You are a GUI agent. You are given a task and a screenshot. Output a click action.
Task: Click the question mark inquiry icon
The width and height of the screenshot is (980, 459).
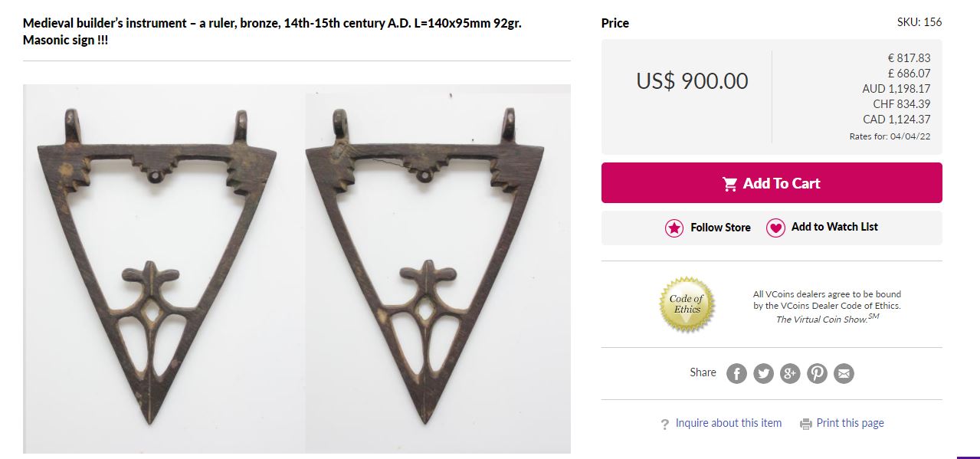pyautogui.click(x=664, y=424)
